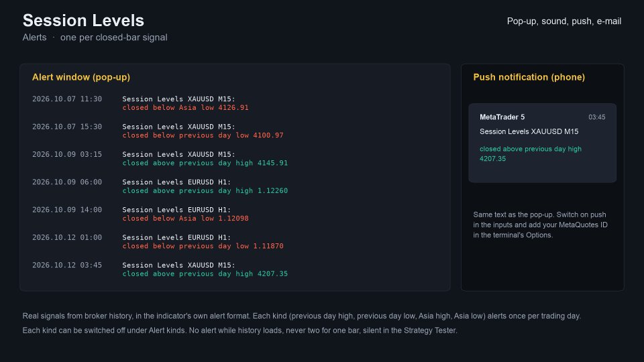This screenshot has width=644, height=362.
Task: Select timestamp 2026.10.12 01:00
Action: click(x=67, y=237)
